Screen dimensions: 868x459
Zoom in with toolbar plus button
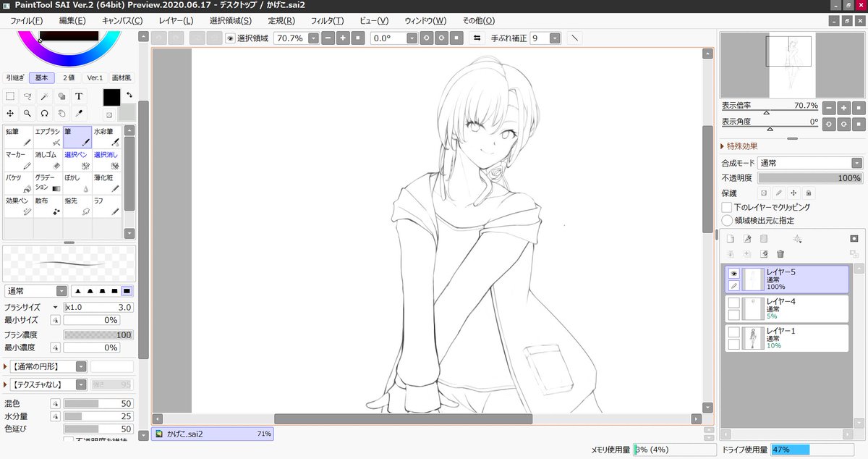pos(342,38)
